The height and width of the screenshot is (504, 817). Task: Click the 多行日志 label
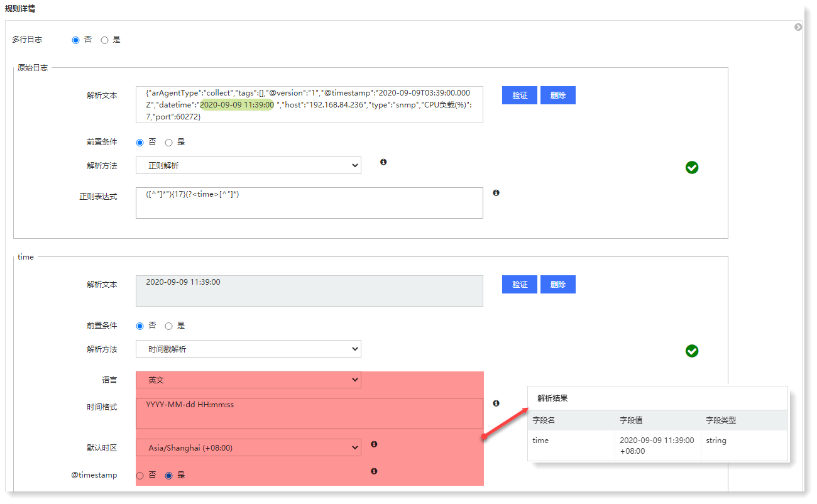pos(27,40)
